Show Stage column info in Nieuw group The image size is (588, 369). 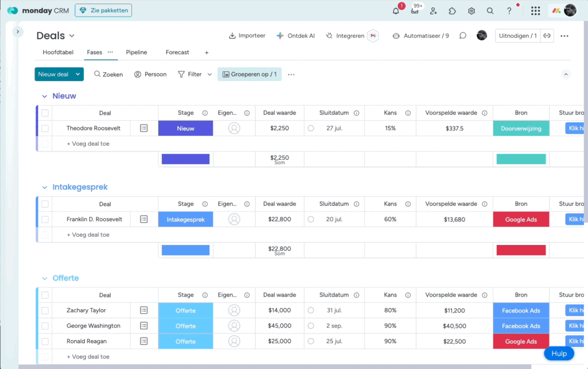205,113
